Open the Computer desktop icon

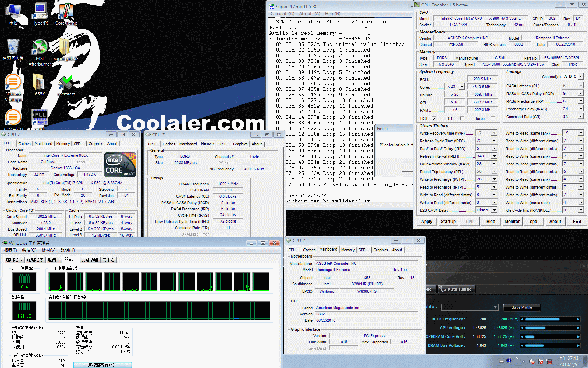13,14
